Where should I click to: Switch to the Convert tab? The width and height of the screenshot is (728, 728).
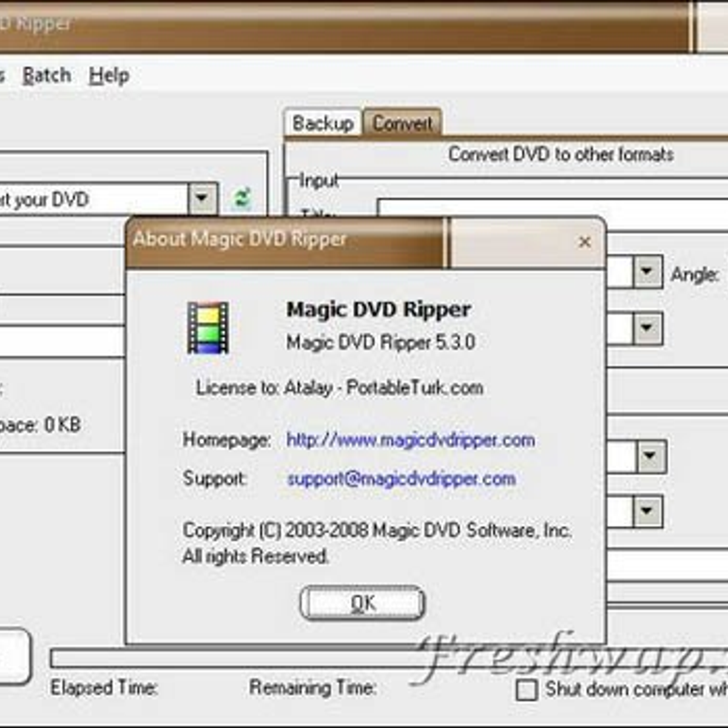(x=402, y=123)
